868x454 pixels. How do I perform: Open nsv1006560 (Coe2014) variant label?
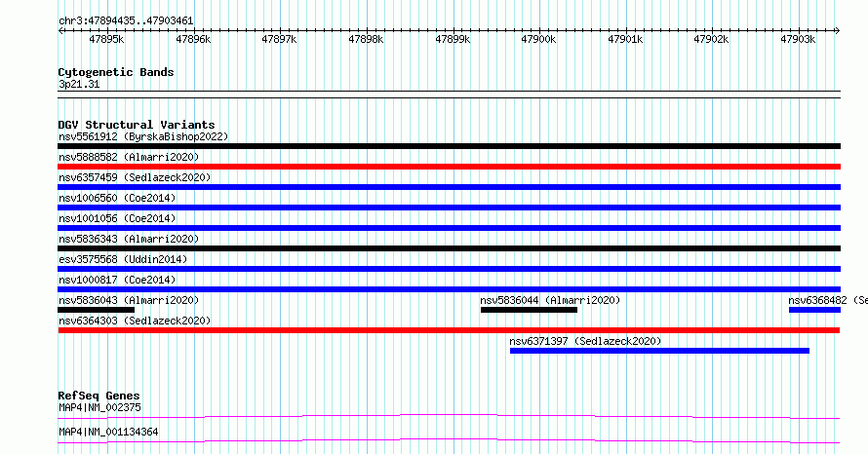[x=117, y=198]
